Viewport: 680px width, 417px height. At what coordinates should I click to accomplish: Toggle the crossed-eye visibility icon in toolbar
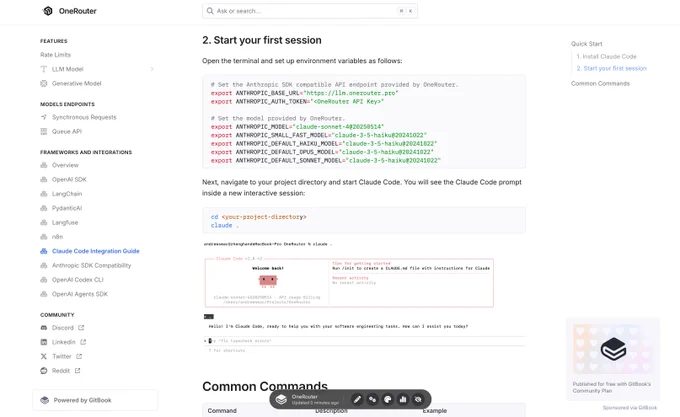pyautogui.click(x=418, y=399)
